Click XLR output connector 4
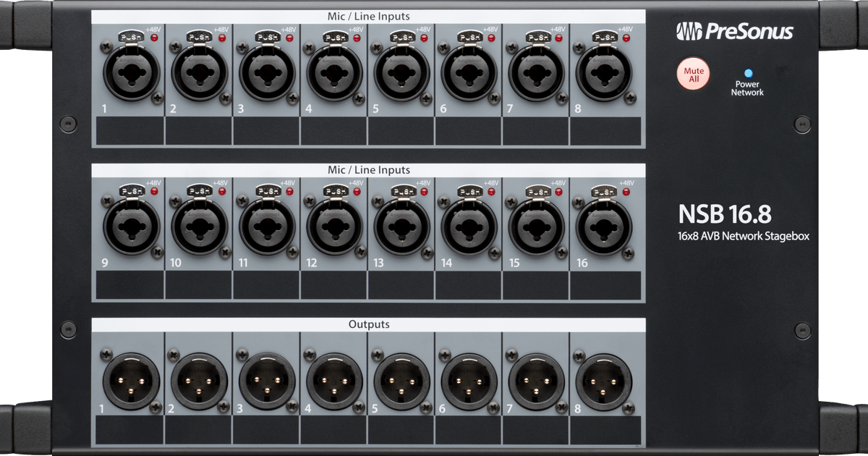Screen dimensions: 868x456 tap(334, 381)
